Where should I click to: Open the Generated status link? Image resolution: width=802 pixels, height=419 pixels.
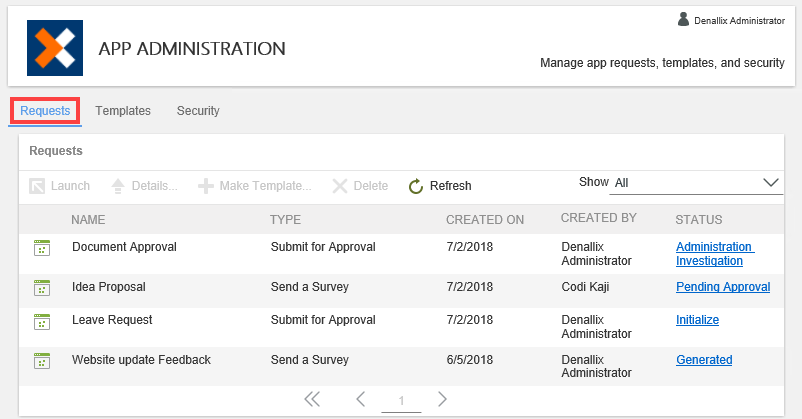tap(704, 360)
